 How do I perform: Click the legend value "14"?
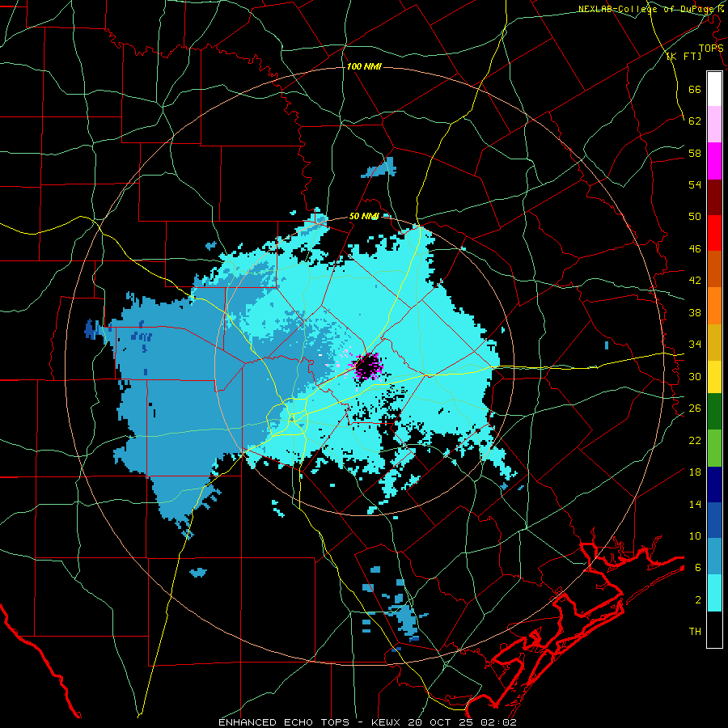pyautogui.click(x=695, y=504)
